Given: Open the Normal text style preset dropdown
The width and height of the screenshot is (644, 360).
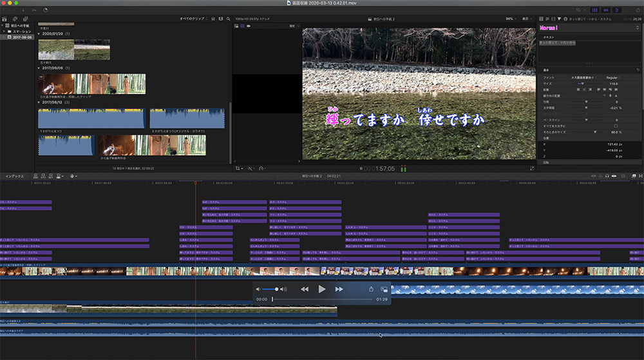Looking at the screenshot, I should [580, 28].
